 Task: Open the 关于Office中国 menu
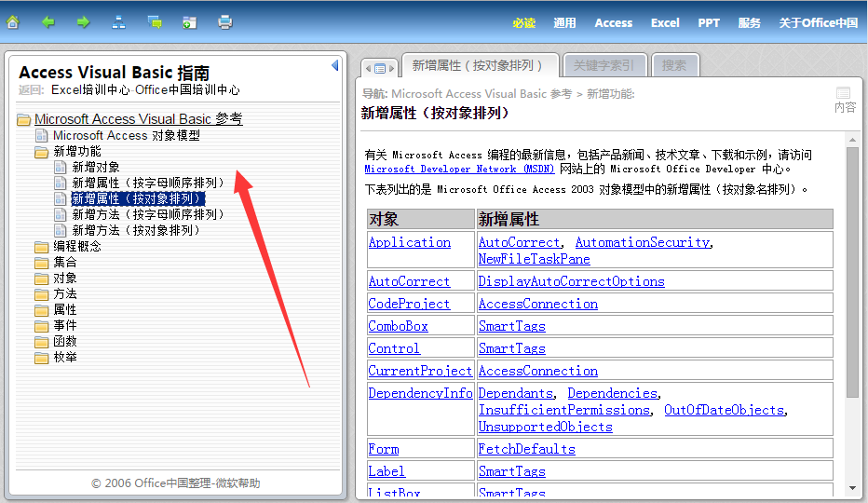[819, 22]
